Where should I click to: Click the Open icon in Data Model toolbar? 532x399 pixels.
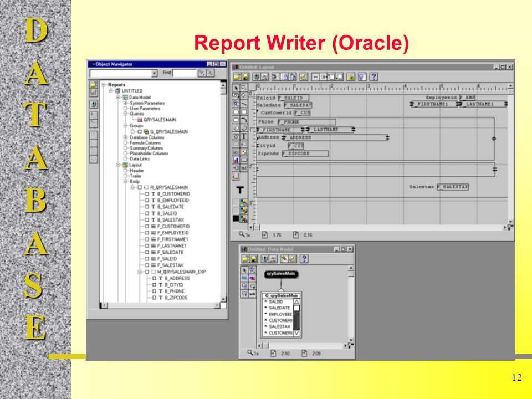245,259
